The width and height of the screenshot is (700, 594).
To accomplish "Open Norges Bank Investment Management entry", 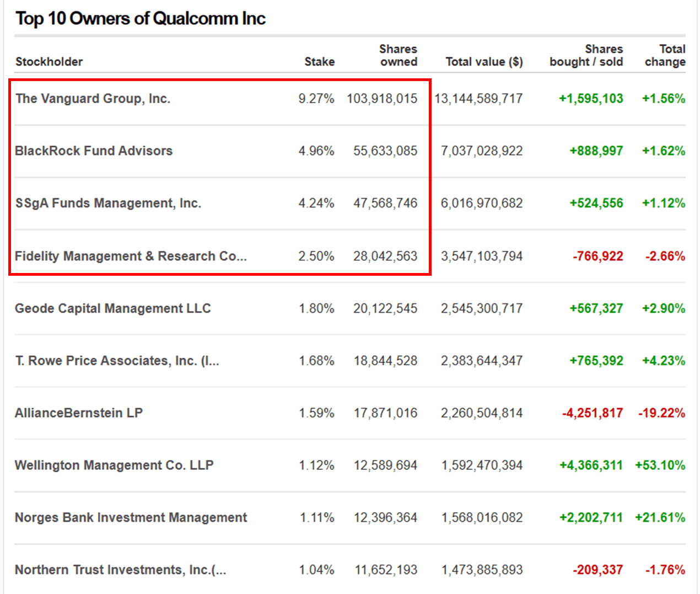I will [x=131, y=518].
